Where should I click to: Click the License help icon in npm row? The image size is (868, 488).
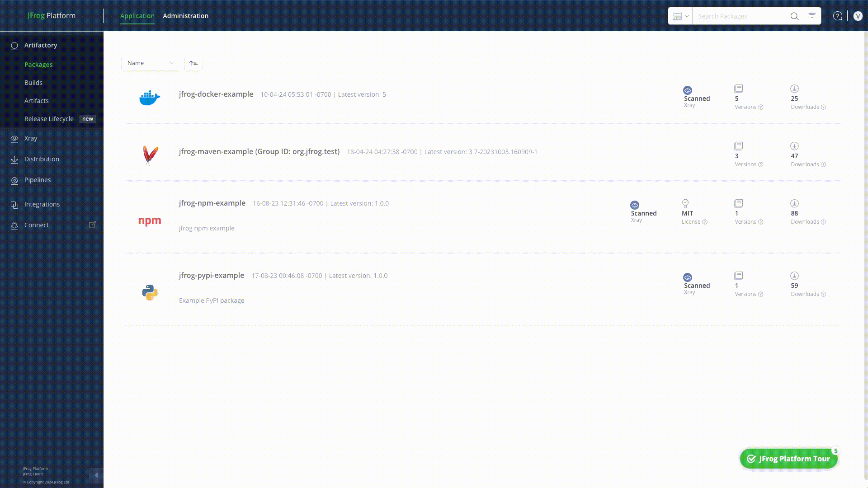pyautogui.click(x=704, y=222)
